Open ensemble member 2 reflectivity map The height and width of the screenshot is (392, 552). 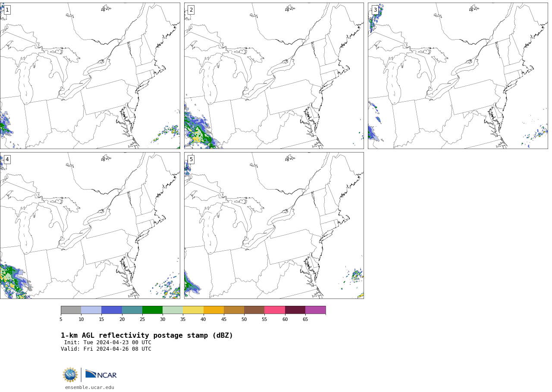274,76
